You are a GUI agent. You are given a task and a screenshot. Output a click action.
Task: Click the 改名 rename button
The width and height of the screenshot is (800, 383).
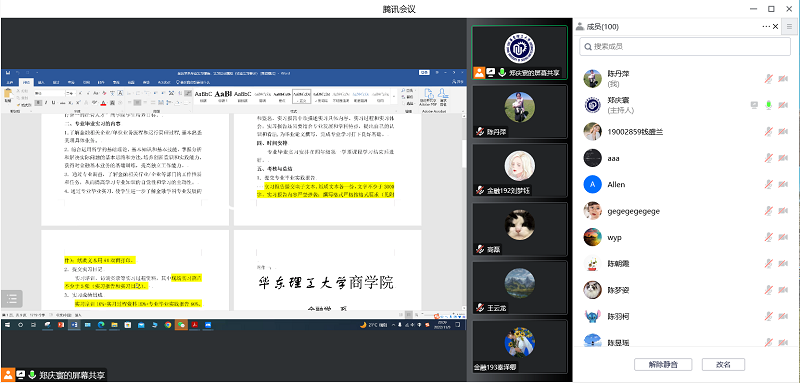[x=723, y=364]
